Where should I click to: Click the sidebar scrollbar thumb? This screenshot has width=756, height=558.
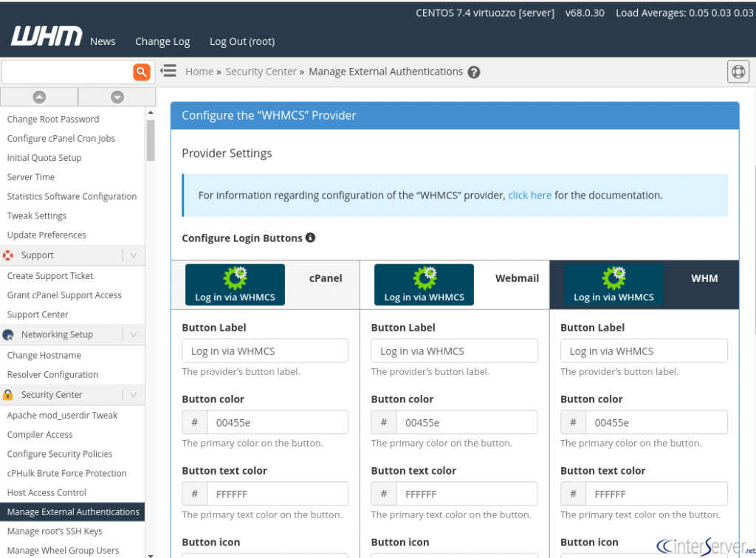(x=151, y=140)
